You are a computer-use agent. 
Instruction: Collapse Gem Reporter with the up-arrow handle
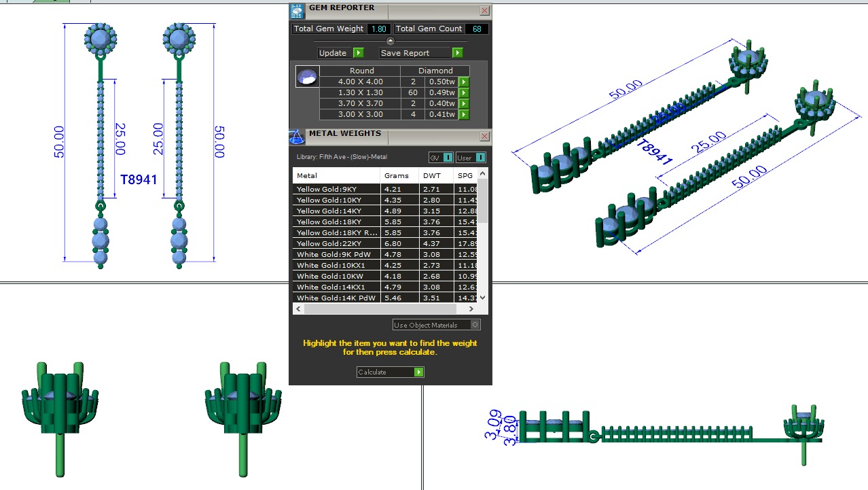pos(391,41)
